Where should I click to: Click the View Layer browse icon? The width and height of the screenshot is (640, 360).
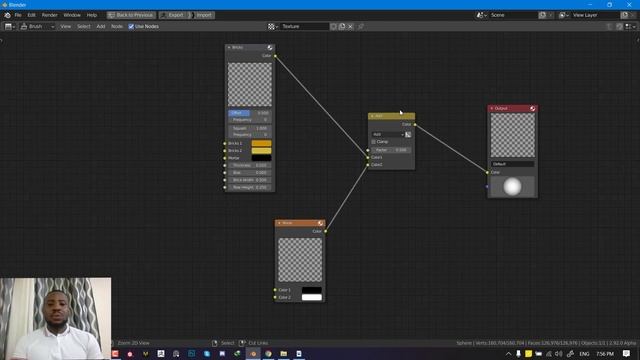point(564,15)
